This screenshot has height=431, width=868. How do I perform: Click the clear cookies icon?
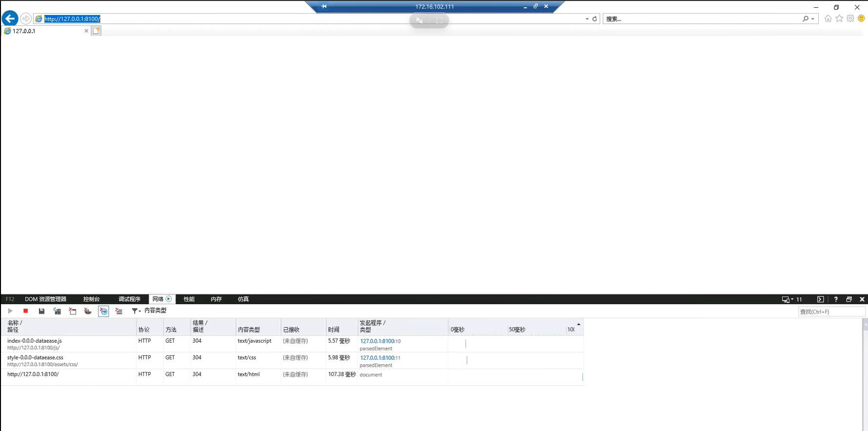(88, 311)
